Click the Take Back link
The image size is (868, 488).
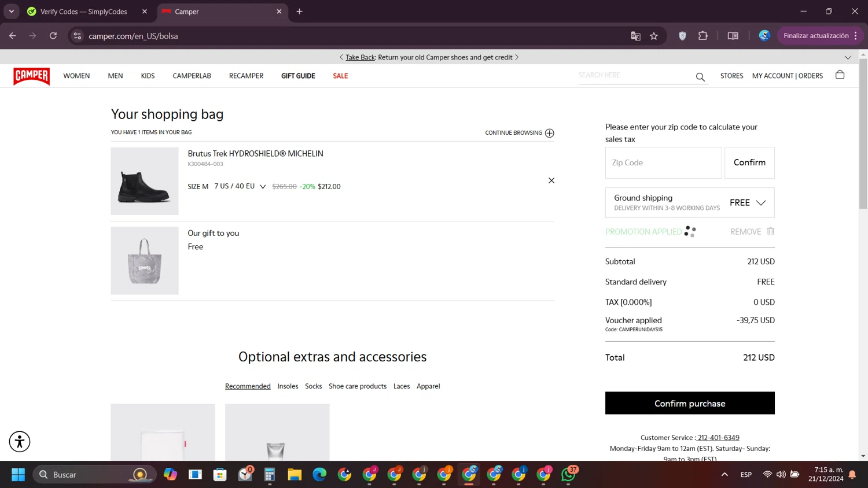pos(360,57)
